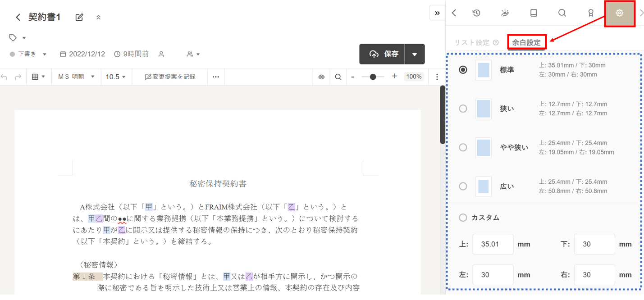644x300 pixels.
Task: Open the book icon panel
Action: 534,13
